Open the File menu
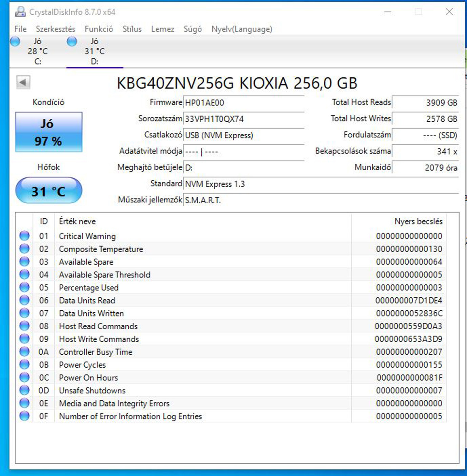 tap(21, 29)
